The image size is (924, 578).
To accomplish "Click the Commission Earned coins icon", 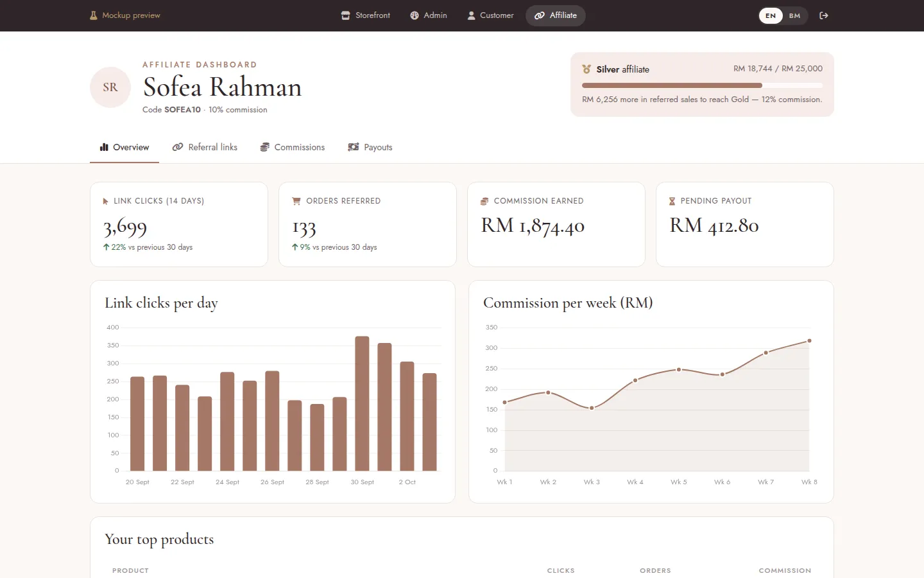I will tap(484, 201).
